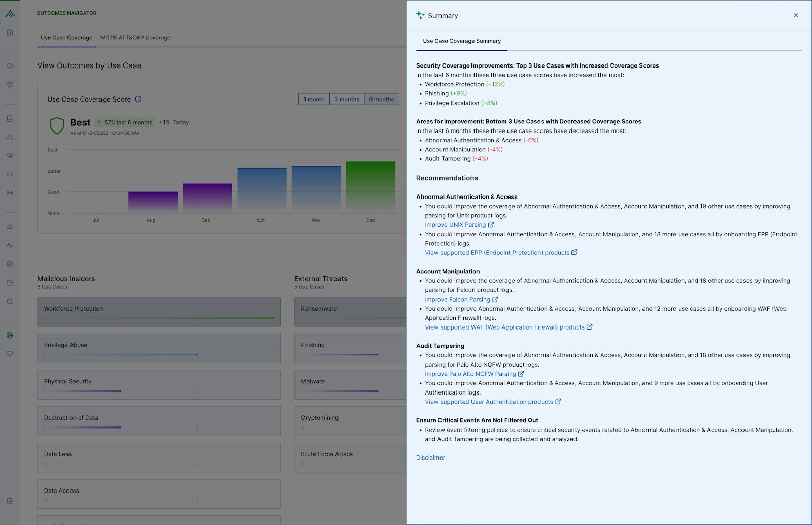
Task: Select the 6 months time range
Action: pos(381,100)
